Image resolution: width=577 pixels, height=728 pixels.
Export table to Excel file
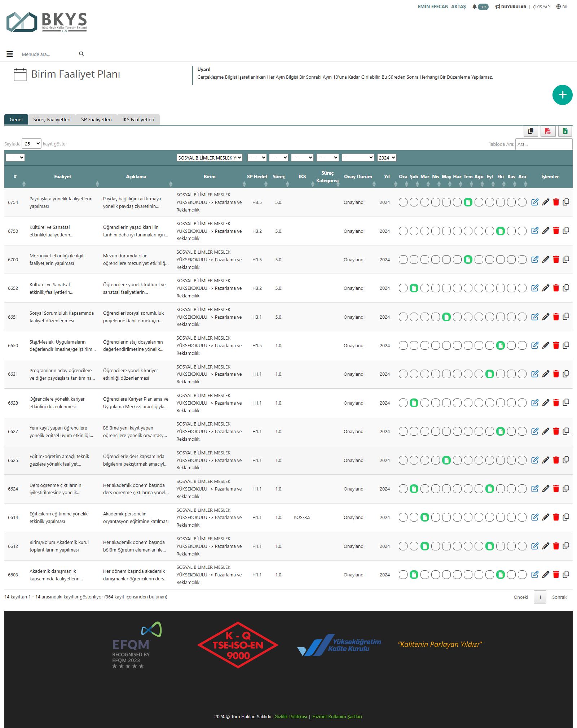[x=565, y=131]
